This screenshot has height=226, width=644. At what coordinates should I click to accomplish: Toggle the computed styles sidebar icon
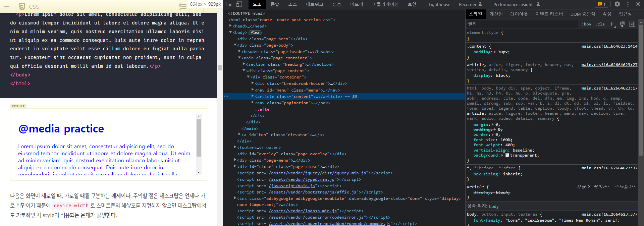[632, 24]
